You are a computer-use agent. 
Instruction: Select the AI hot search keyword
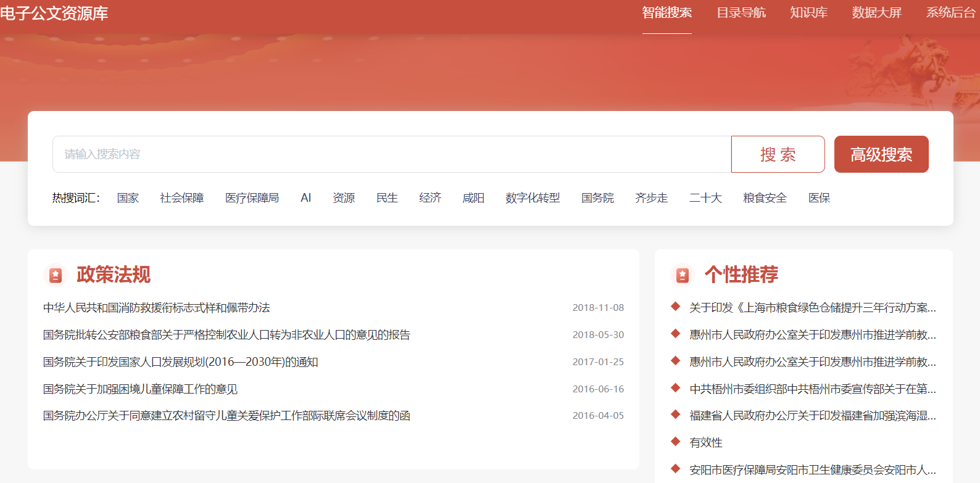tap(305, 198)
